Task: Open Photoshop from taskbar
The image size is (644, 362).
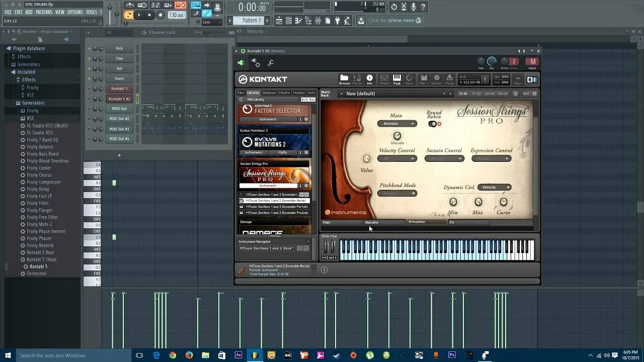Action: pyautogui.click(x=452, y=355)
